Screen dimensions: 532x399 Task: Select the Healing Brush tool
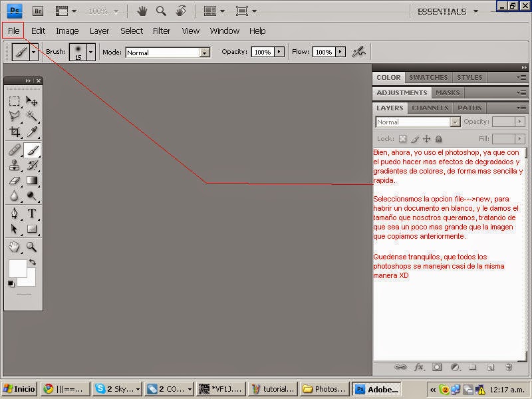pos(14,150)
